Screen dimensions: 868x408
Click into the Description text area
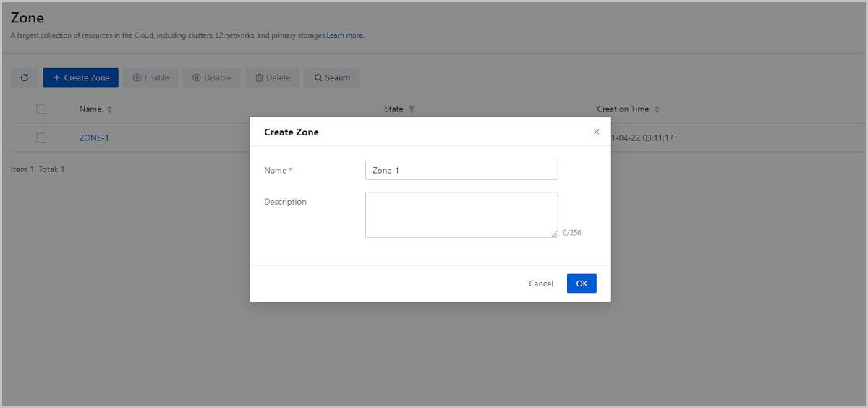pyautogui.click(x=461, y=214)
